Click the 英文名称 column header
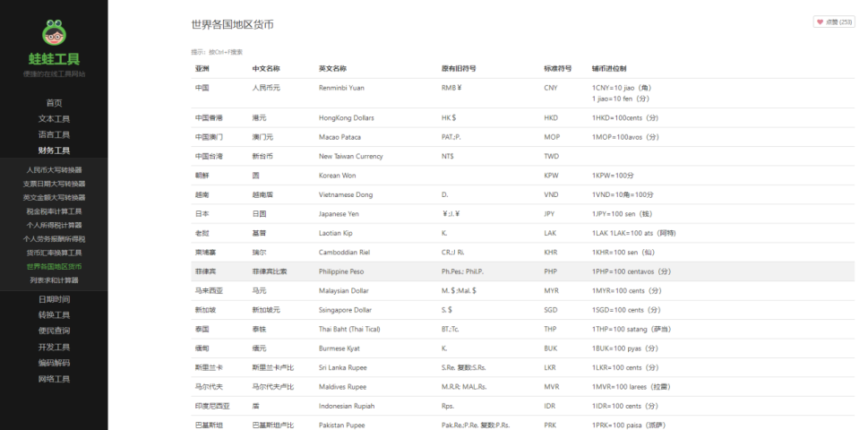868x430 pixels. pos(332,69)
